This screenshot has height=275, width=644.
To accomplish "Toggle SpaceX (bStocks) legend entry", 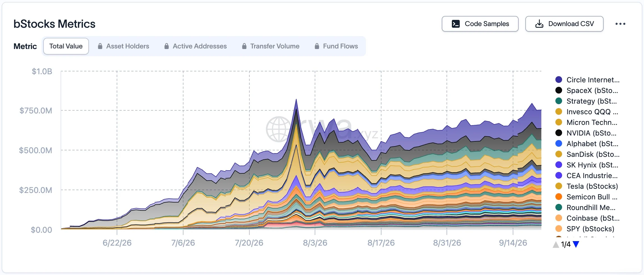I will tap(586, 90).
